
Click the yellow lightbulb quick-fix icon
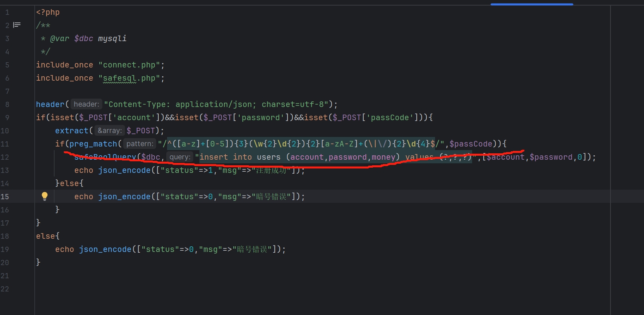pyautogui.click(x=45, y=196)
